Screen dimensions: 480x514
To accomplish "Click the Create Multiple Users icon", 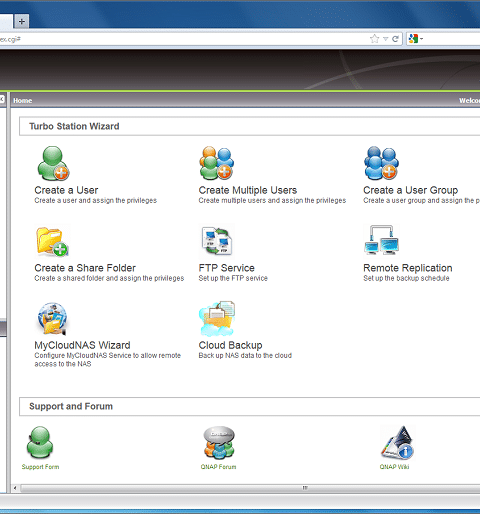I will (216, 163).
